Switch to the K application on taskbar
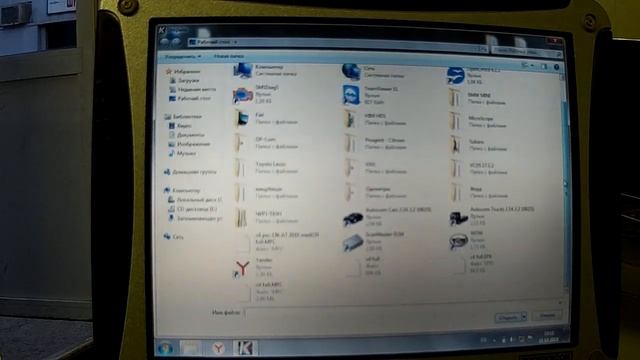 click(245, 347)
